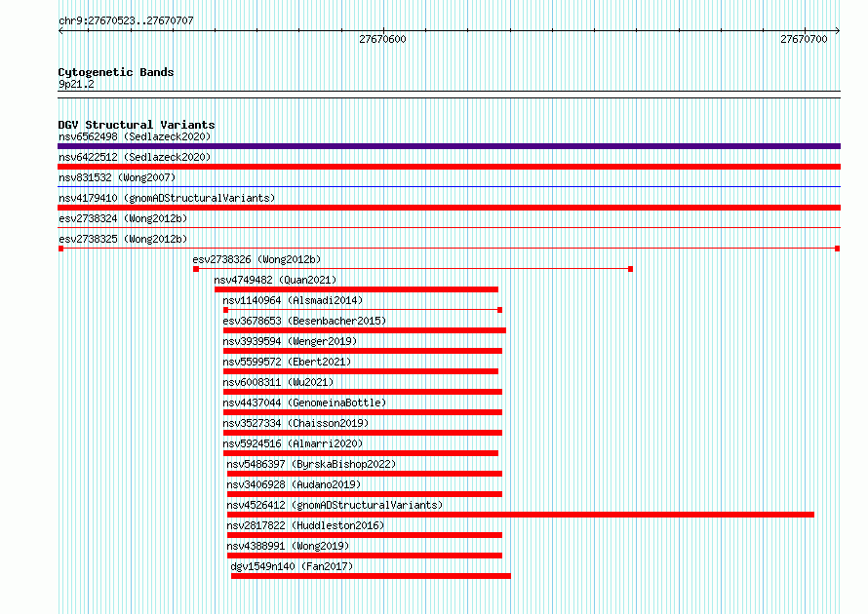Click the red dgv1549n140 variant bar
Viewport: 868px width, 614px height.
371,576
